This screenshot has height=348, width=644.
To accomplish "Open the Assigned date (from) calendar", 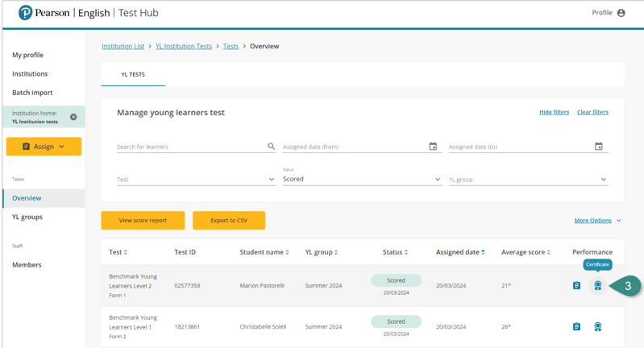I will (x=433, y=147).
